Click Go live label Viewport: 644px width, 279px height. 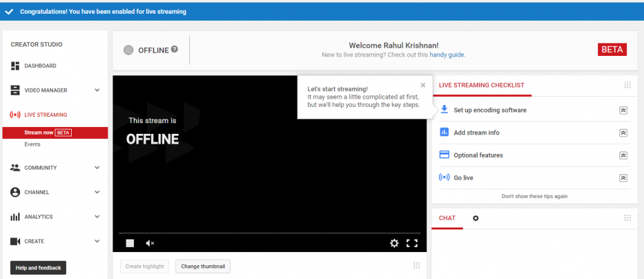464,178
